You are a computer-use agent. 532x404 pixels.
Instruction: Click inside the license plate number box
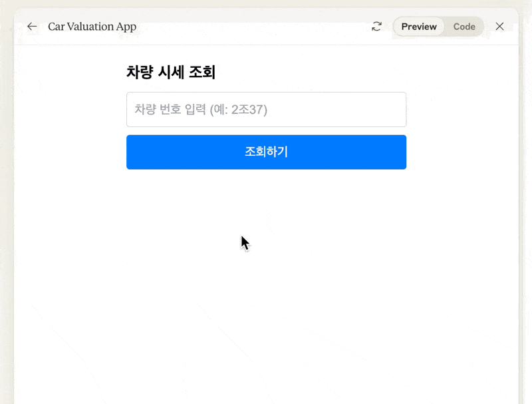coord(267,110)
